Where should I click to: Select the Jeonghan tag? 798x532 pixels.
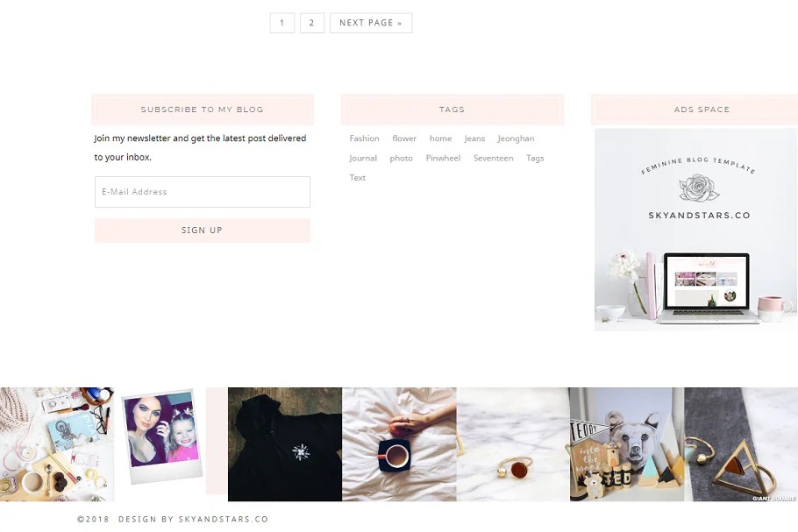click(516, 138)
